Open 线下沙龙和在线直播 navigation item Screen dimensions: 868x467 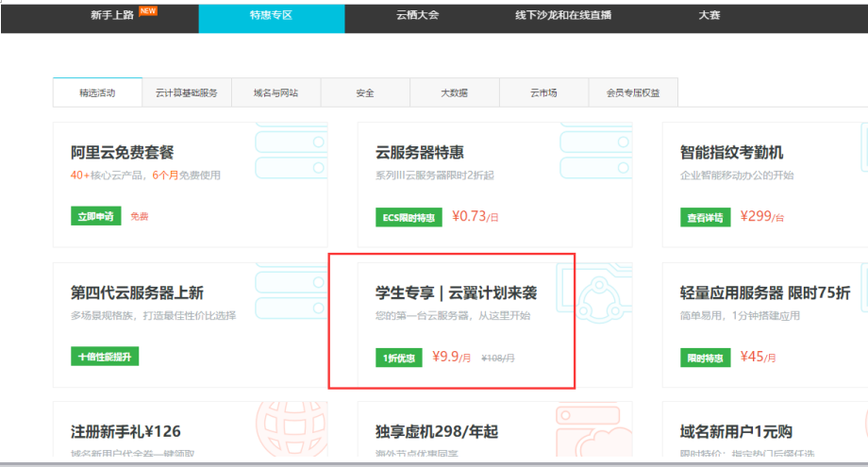pos(563,15)
